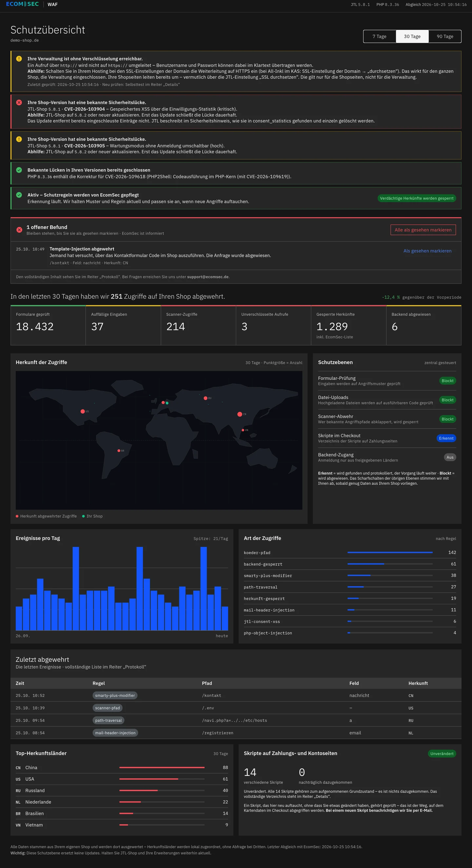Click the "smarty-plus-modifier" rule tag in the table

click(115, 696)
